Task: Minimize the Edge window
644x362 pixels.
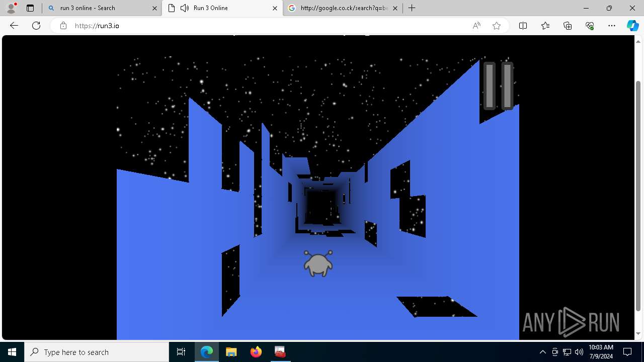Action: [586, 8]
